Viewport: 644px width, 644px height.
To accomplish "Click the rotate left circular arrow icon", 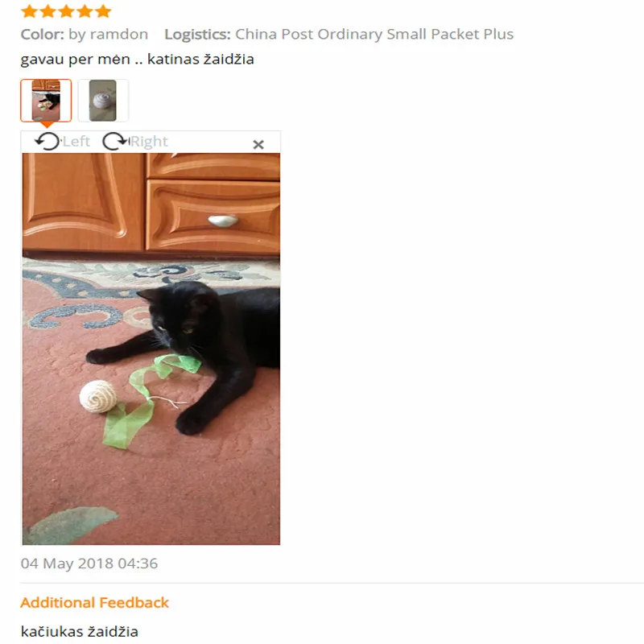I will tap(47, 142).
